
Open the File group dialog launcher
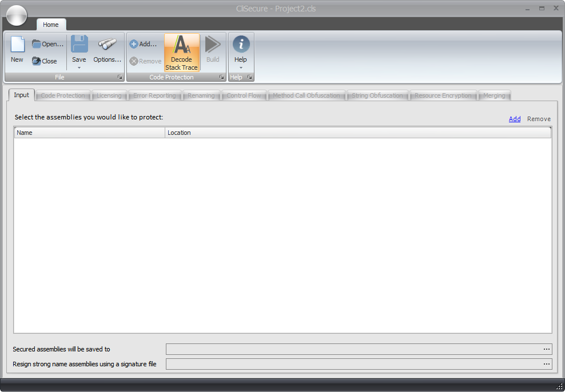pyautogui.click(x=120, y=77)
